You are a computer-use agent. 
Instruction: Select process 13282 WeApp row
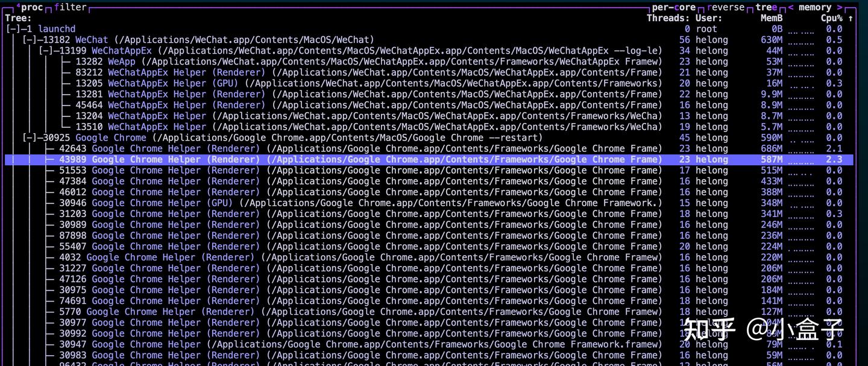pyautogui.click(x=429, y=62)
